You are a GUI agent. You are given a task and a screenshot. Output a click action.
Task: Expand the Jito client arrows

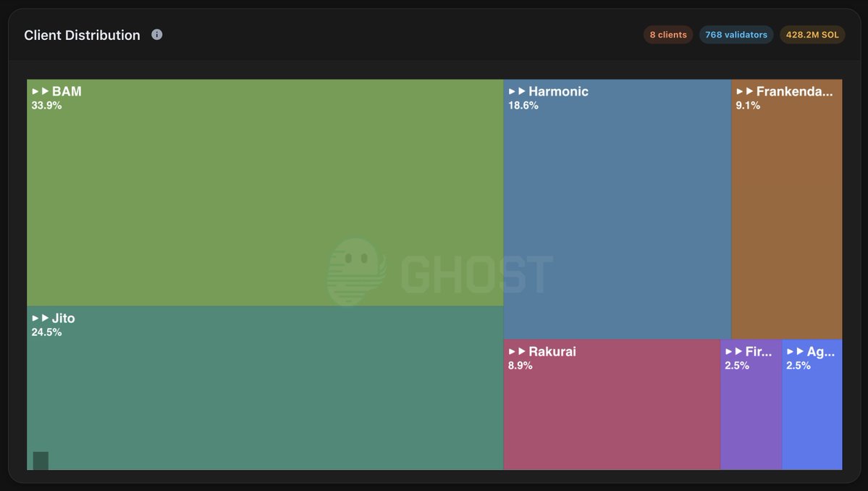click(x=41, y=319)
